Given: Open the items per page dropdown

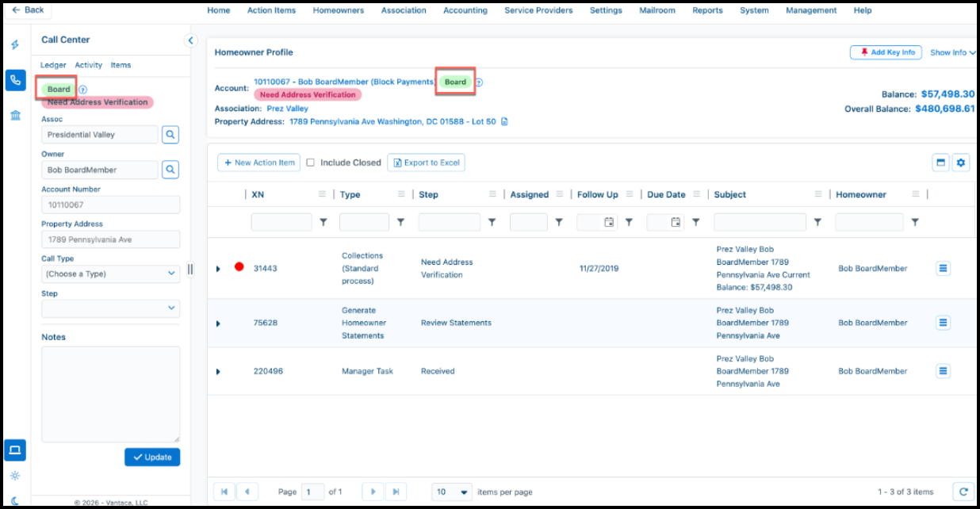Looking at the screenshot, I should click(452, 492).
